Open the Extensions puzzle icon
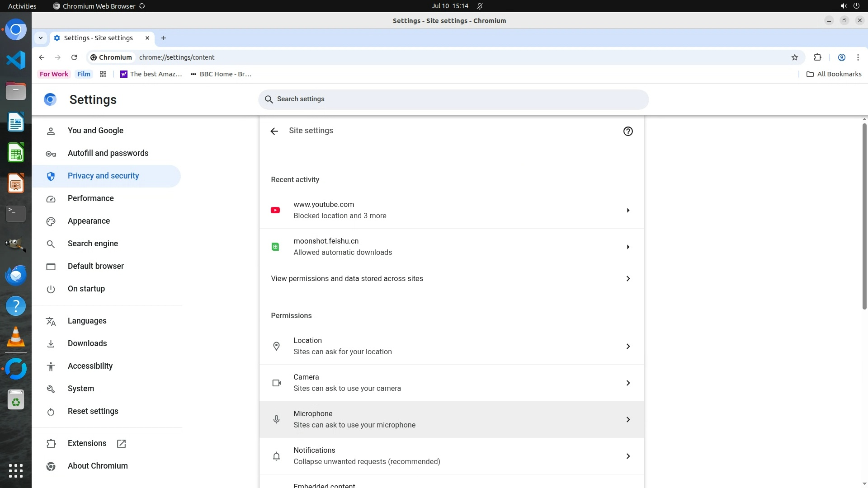The width and height of the screenshot is (868, 488). pos(817,57)
